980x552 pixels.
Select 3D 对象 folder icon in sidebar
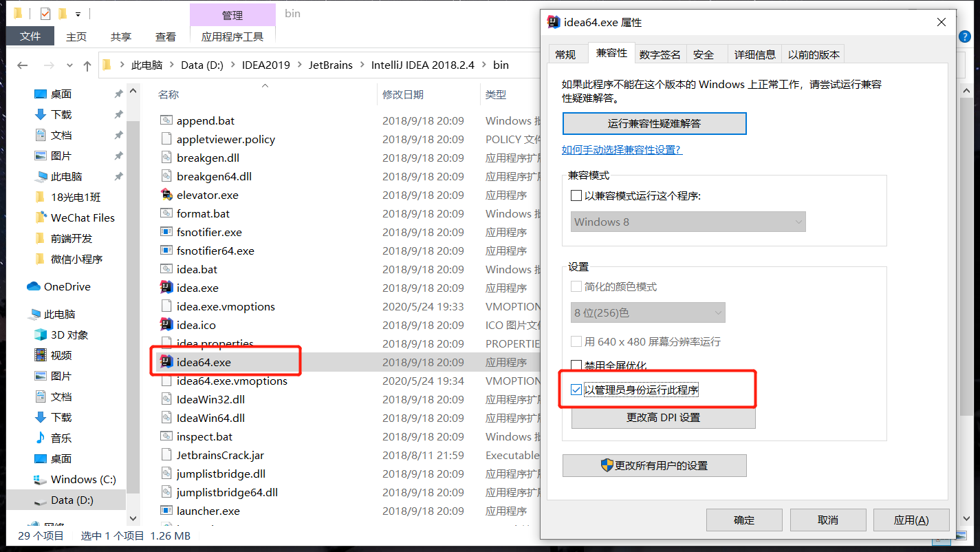(41, 335)
